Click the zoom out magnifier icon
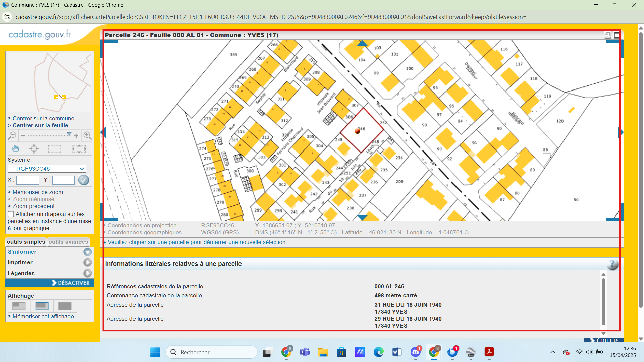 (x=12, y=135)
